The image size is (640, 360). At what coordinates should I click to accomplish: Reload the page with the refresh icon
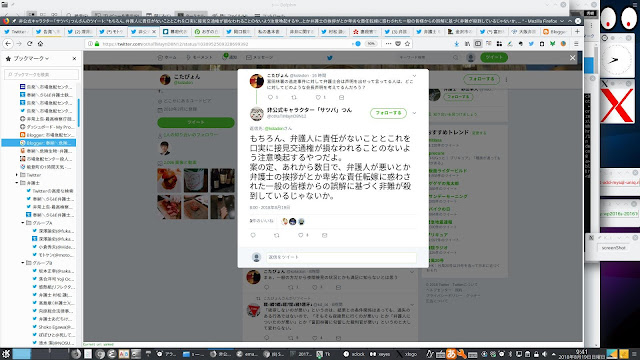tap(29, 44)
